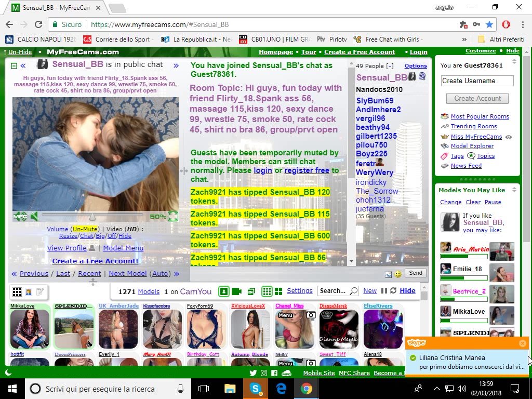Click the Twitter icon in the footer bar

coord(253,373)
